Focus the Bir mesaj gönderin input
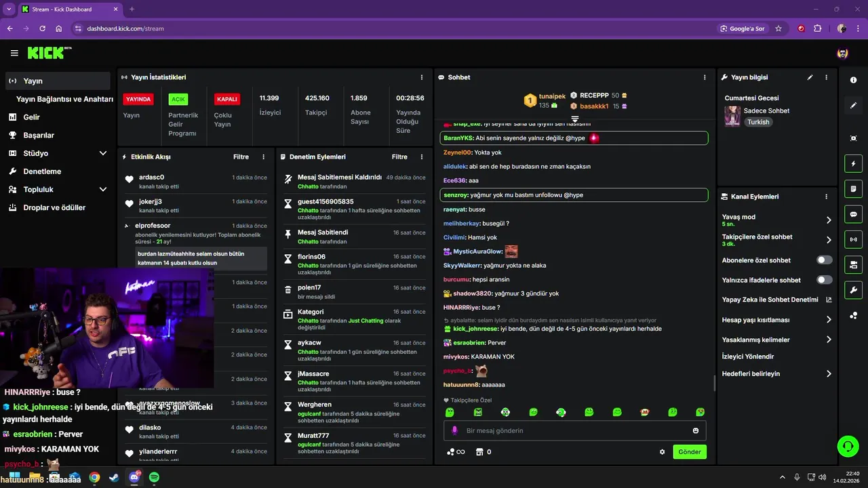Image resolution: width=868 pixels, height=488 pixels. tap(574, 430)
